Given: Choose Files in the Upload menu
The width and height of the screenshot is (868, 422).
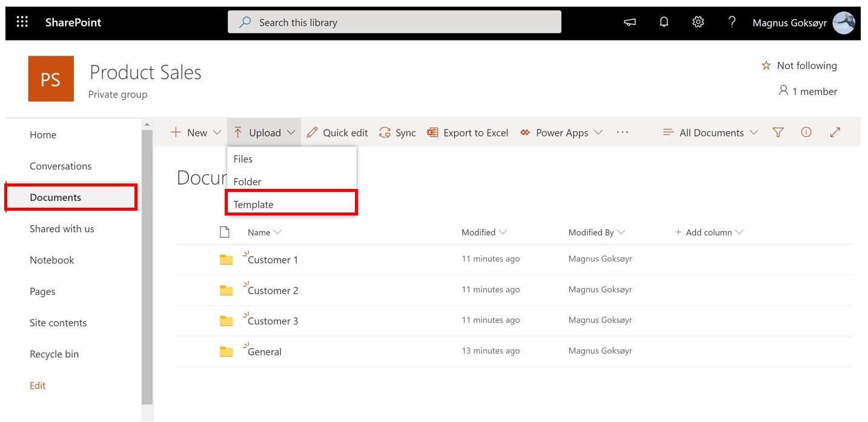Looking at the screenshot, I should click(243, 159).
